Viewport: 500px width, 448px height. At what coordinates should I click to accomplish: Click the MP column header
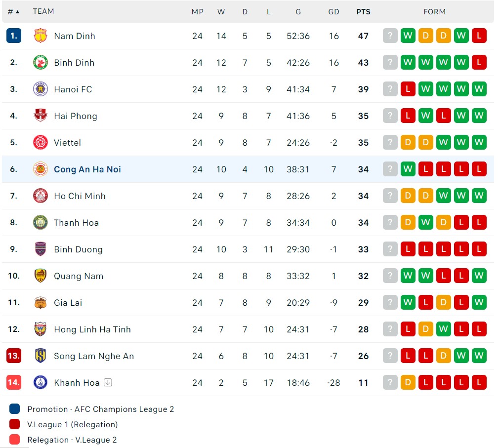(198, 12)
